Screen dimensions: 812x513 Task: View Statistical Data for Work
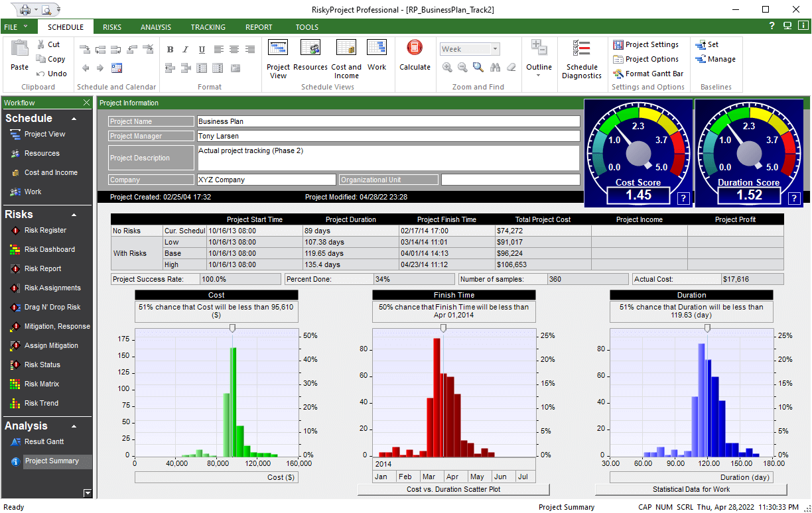[x=691, y=489]
